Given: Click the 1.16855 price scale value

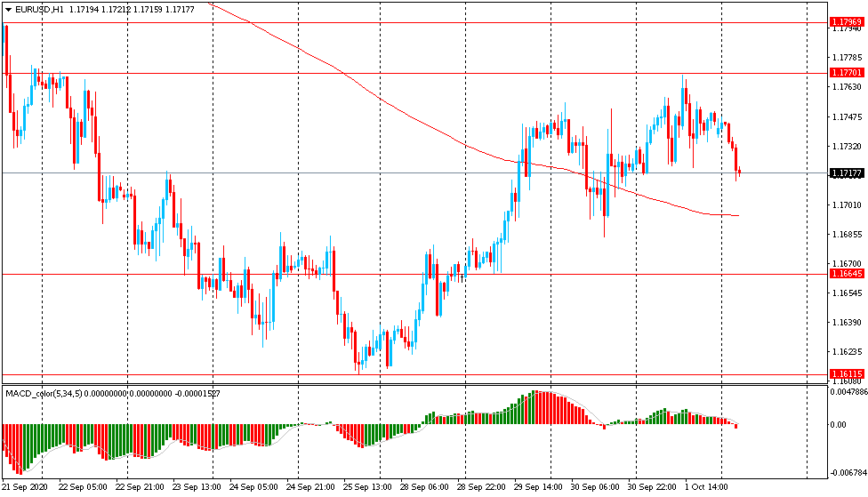Looking at the screenshot, I should click(847, 234).
